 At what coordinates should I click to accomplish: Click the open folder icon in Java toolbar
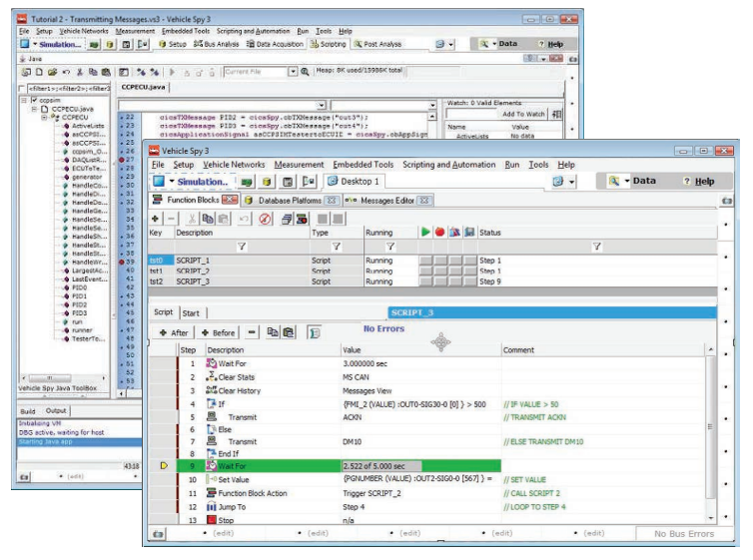point(52,72)
